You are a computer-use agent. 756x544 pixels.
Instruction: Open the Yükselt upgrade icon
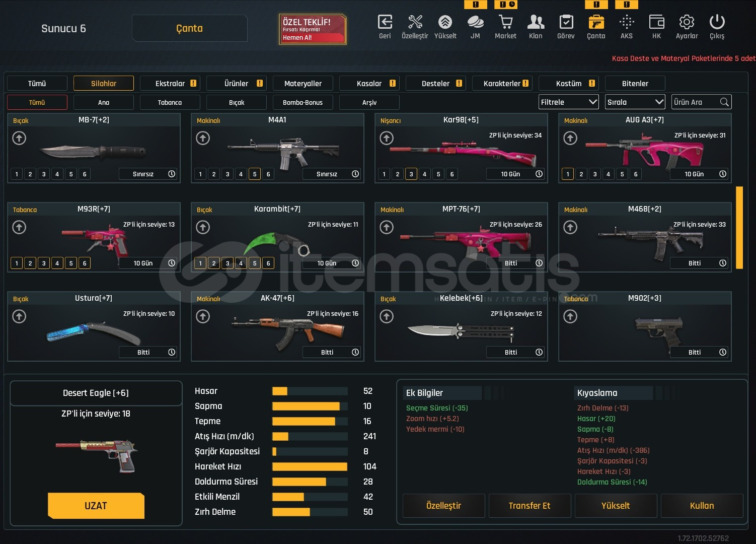point(445,22)
